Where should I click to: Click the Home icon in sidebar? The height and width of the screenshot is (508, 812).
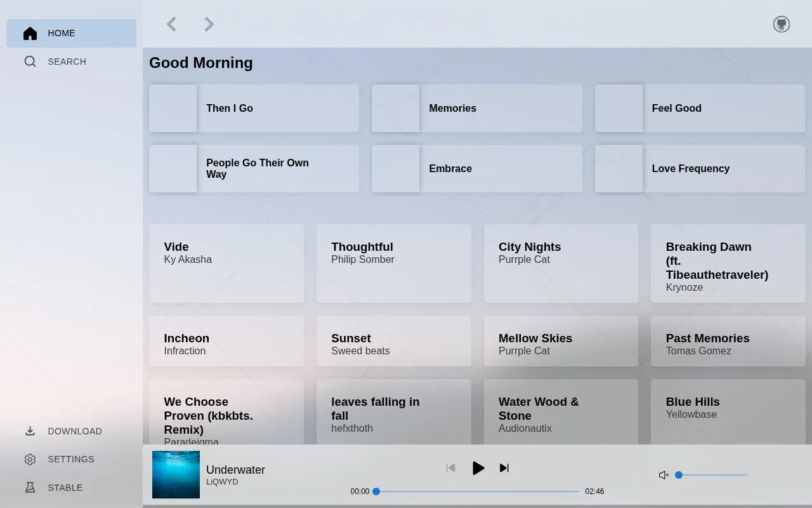[x=30, y=33]
